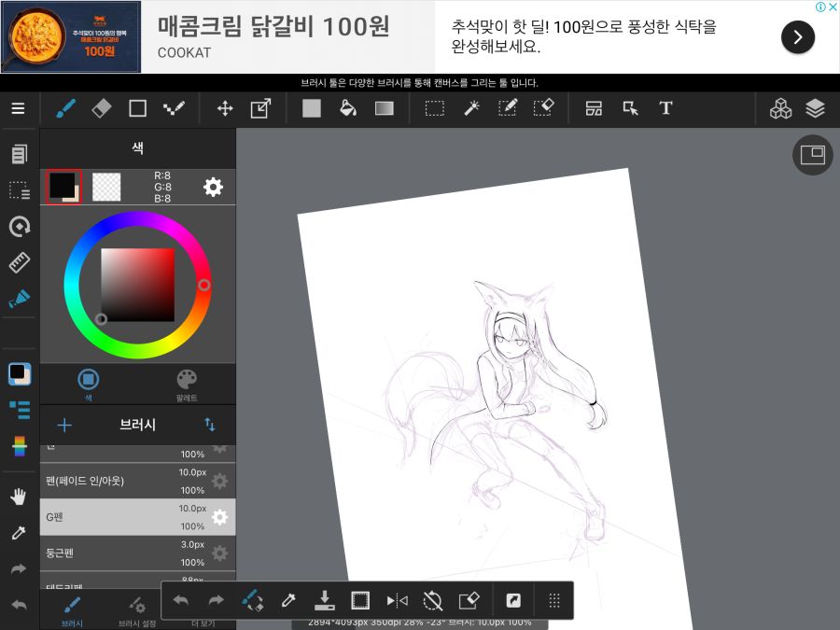This screenshot has height=630, width=840.
Task: Toggle the color panel sidebar icon
Action: pos(20,374)
